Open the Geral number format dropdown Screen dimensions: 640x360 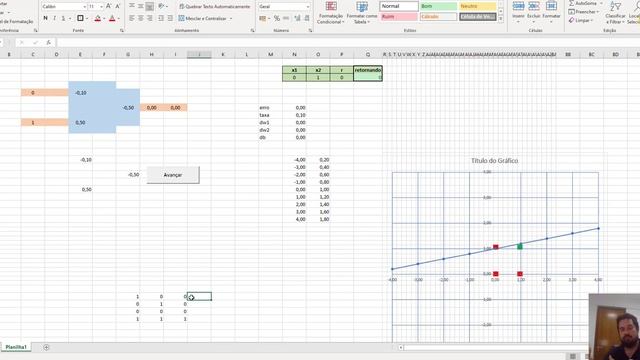tap(307, 7)
